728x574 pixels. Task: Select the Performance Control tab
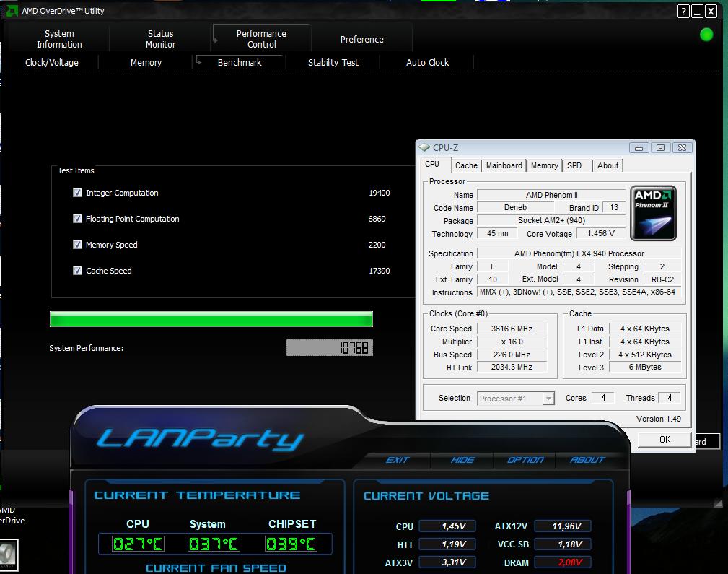point(261,39)
